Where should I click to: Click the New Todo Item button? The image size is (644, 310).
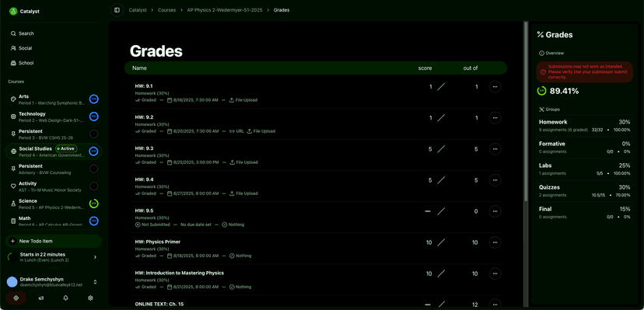(54, 241)
